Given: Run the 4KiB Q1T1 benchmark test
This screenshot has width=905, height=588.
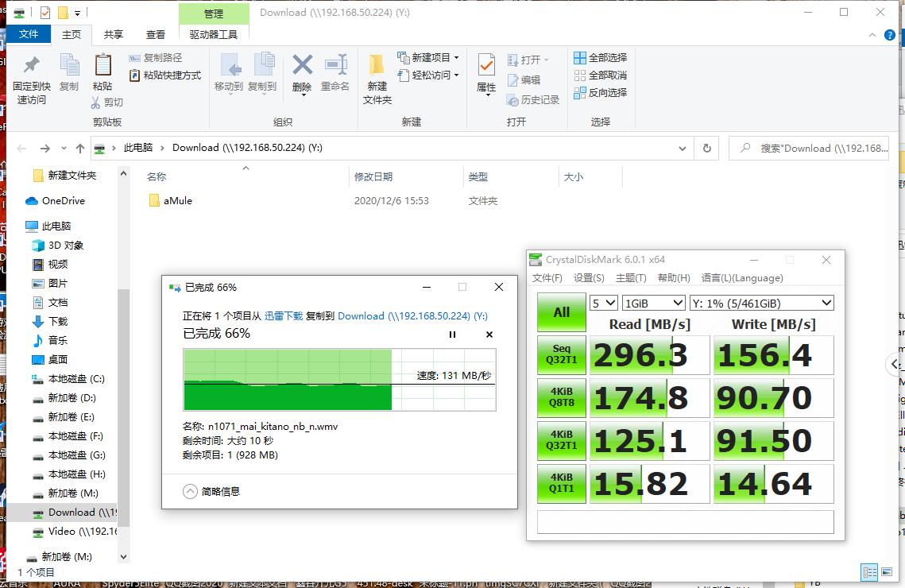Looking at the screenshot, I should [561, 483].
